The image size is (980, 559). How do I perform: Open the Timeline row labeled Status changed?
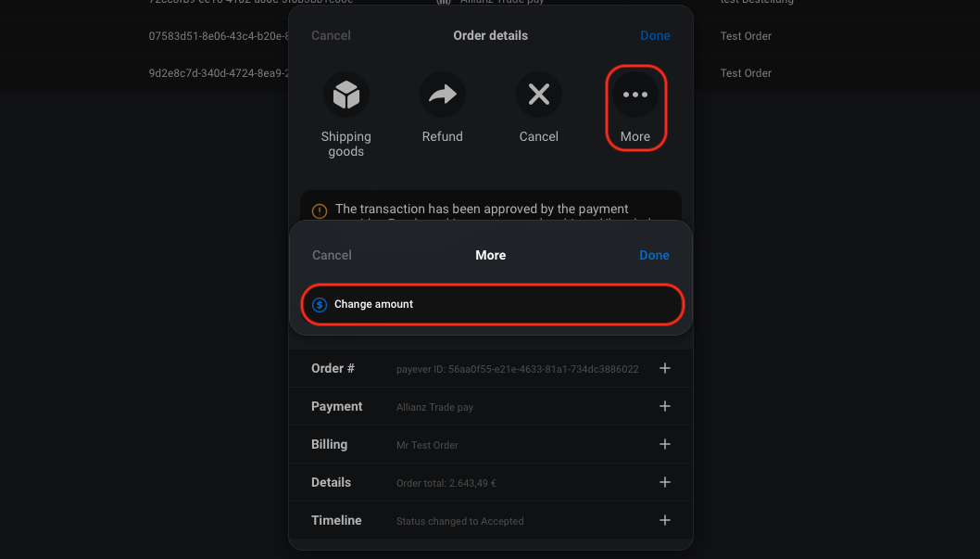tap(491, 520)
